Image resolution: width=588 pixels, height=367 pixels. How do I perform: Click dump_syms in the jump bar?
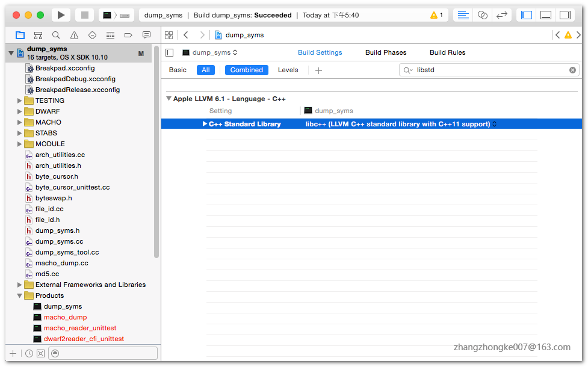pyautogui.click(x=240, y=35)
